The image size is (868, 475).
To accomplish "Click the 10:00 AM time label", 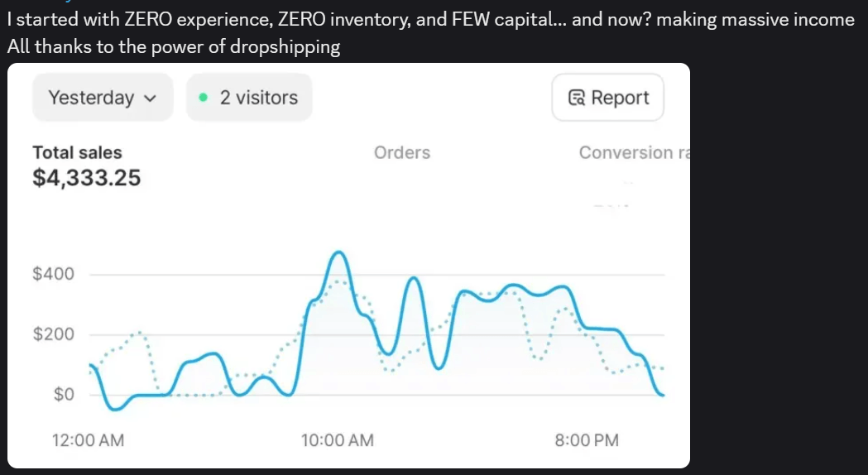I will [338, 440].
